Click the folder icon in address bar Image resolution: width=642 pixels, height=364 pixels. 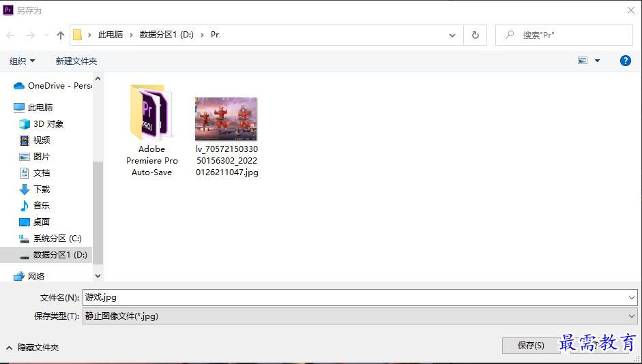[x=77, y=35]
